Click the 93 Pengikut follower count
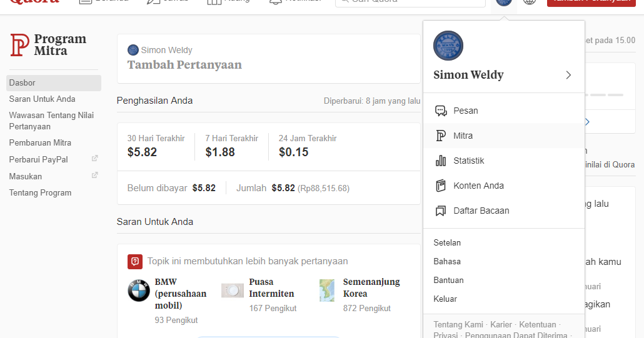The image size is (644, 338). (x=176, y=321)
